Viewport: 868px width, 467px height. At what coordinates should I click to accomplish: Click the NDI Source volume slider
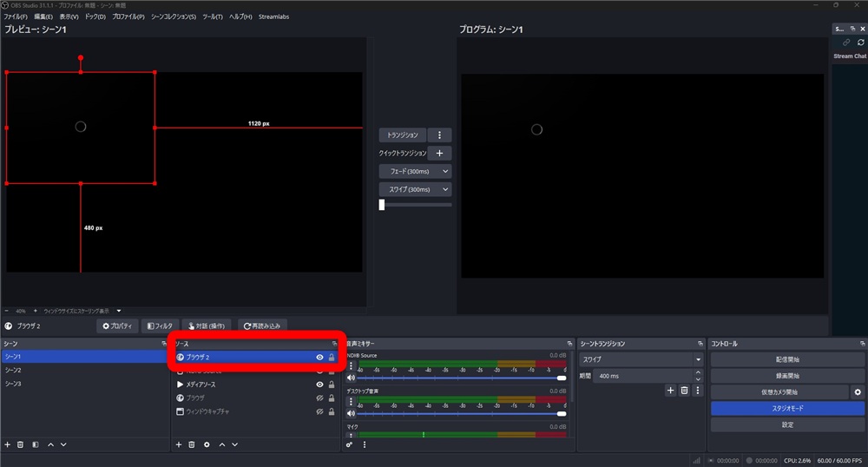(x=462, y=378)
